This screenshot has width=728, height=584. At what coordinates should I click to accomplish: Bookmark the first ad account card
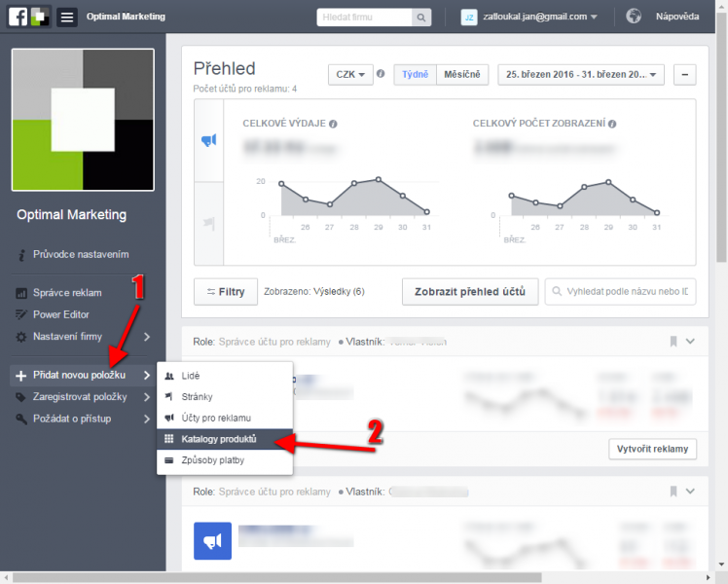[x=673, y=342]
